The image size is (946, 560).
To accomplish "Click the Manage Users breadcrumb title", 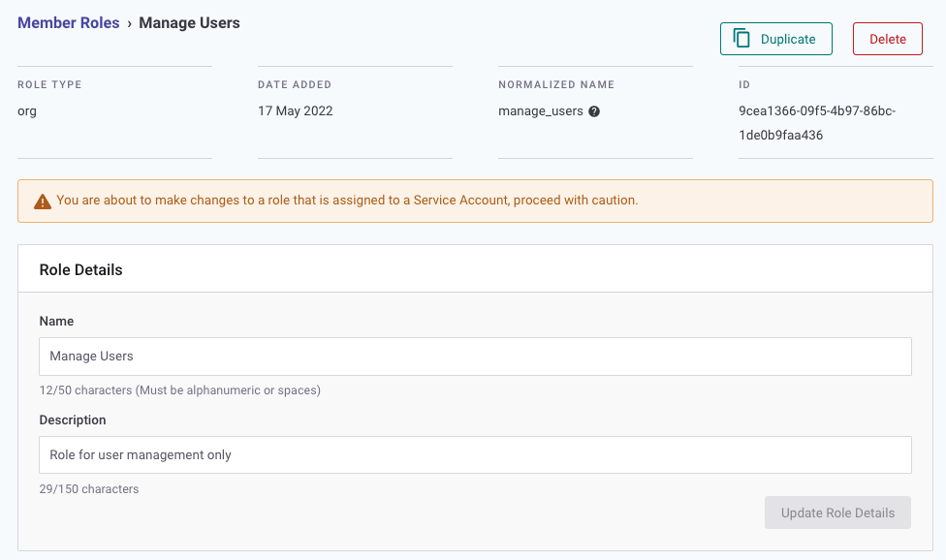I will [x=189, y=23].
